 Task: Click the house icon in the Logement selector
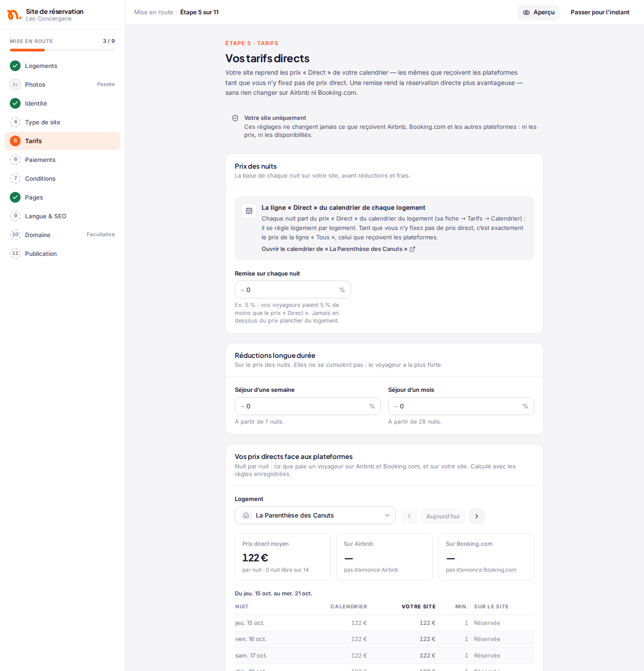pyautogui.click(x=246, y=515)
